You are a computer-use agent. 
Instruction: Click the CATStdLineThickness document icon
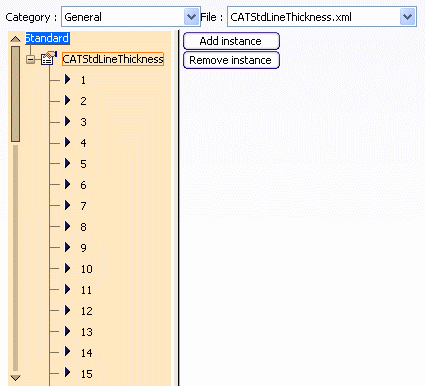(48, 59)
